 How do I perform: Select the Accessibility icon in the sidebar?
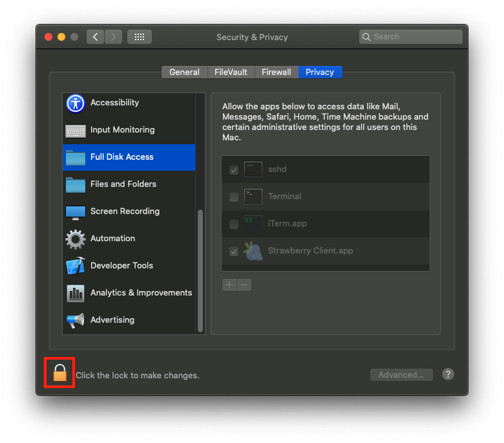76,103
